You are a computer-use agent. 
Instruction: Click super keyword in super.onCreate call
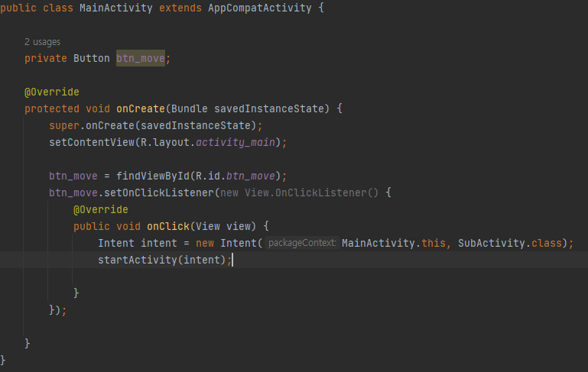[64, 125]
